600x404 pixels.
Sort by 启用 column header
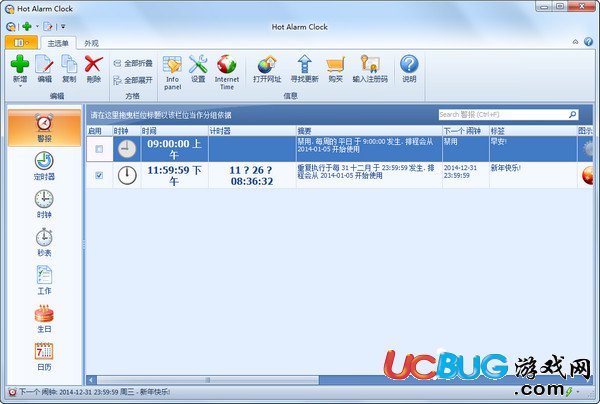tap(99, 131)
